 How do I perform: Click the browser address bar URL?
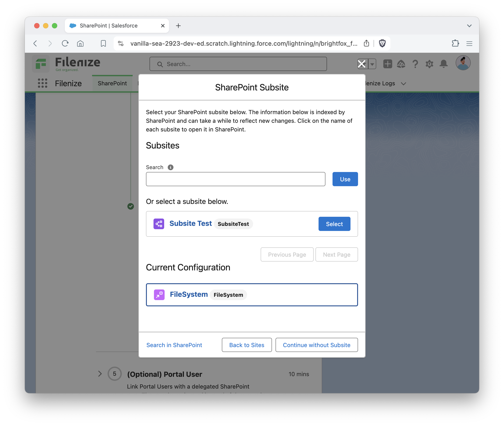coord(244,43)
